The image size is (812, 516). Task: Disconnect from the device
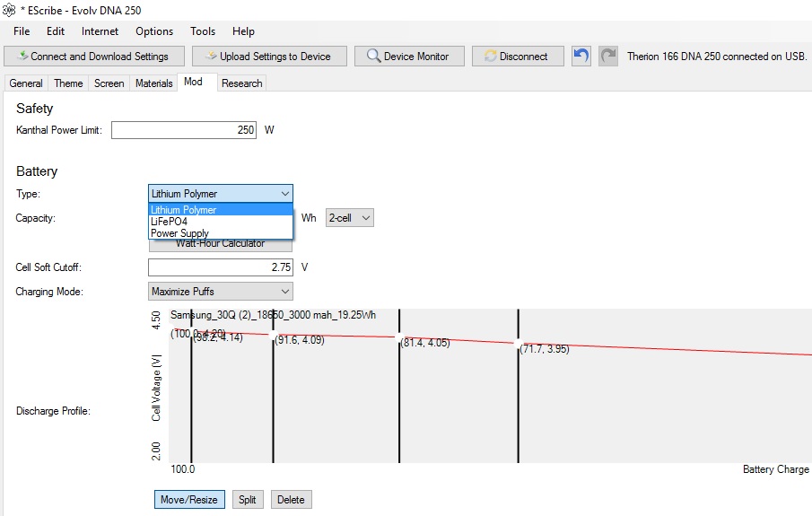coord(518,56)
